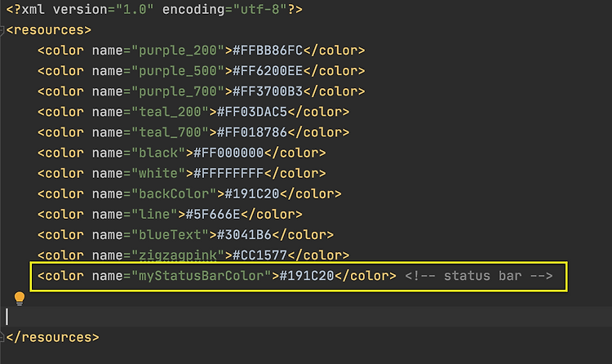Click the teal_700 color name
Viewport: 612px width, 364px height.
170,132
